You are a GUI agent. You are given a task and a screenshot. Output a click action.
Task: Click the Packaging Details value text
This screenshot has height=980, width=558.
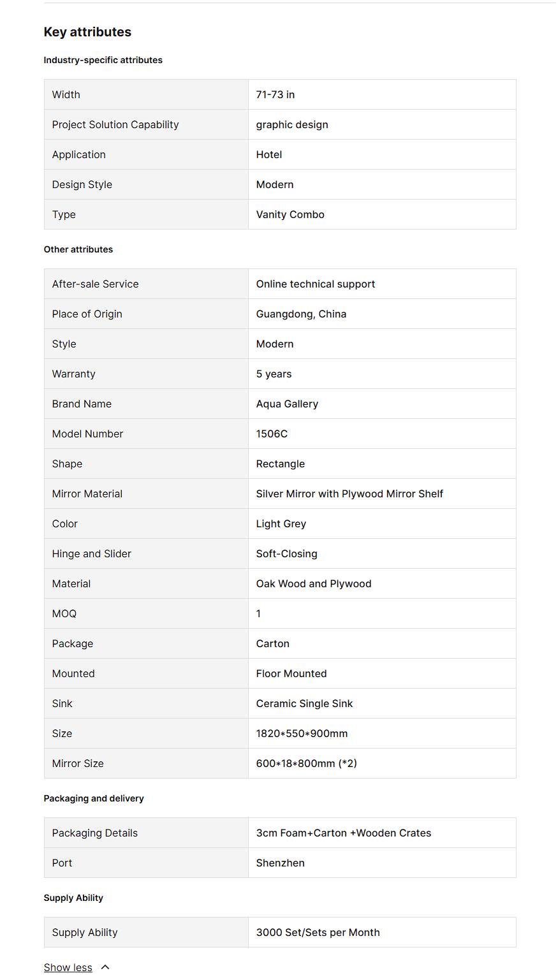343,833
